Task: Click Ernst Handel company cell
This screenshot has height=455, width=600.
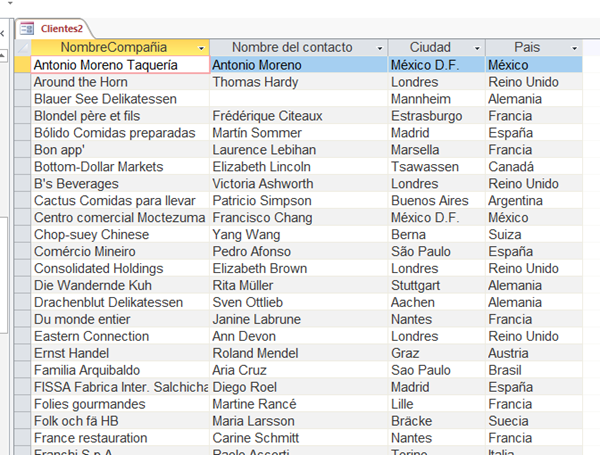Action: (x=120, y=353)
